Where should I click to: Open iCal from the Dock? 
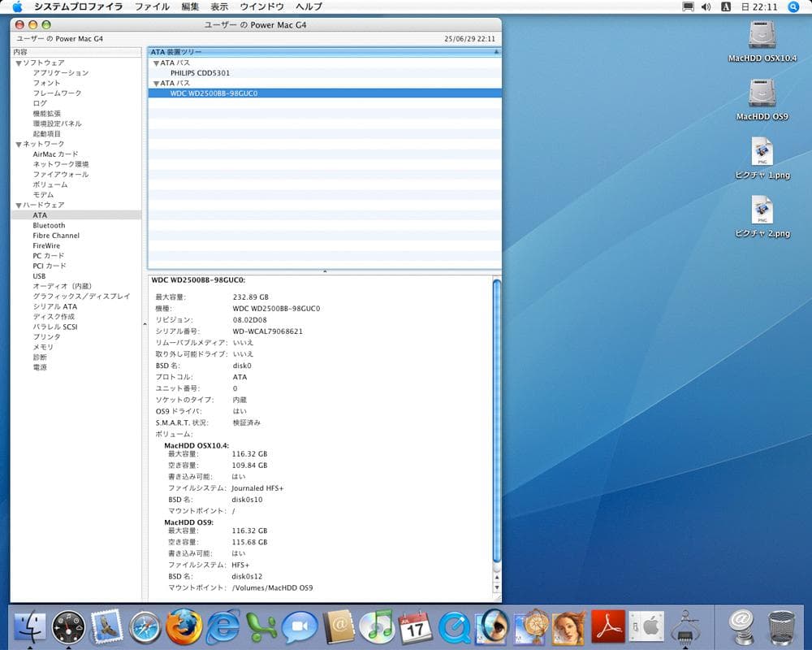tap(416, 626)
